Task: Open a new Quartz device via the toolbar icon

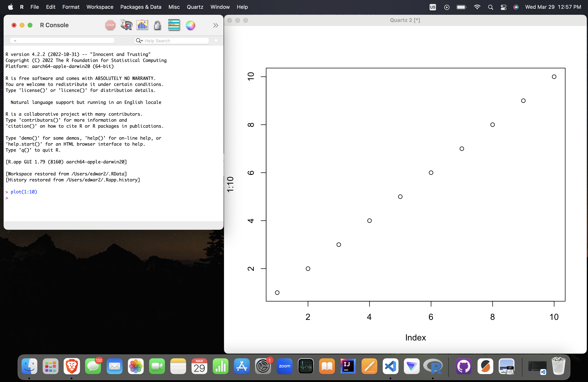Action: (142, 25)
